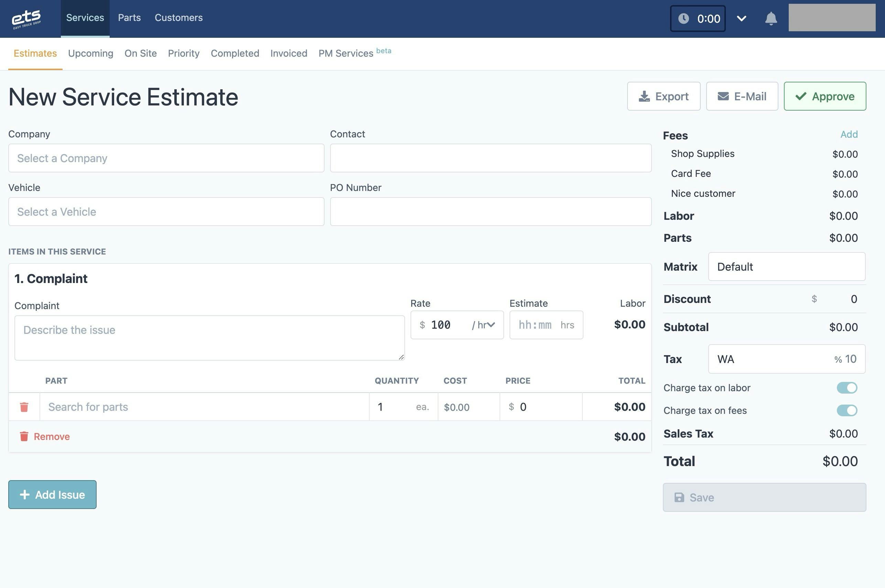Click the plus icon on Add Issue
885x588 pixels.
(24, 494)
